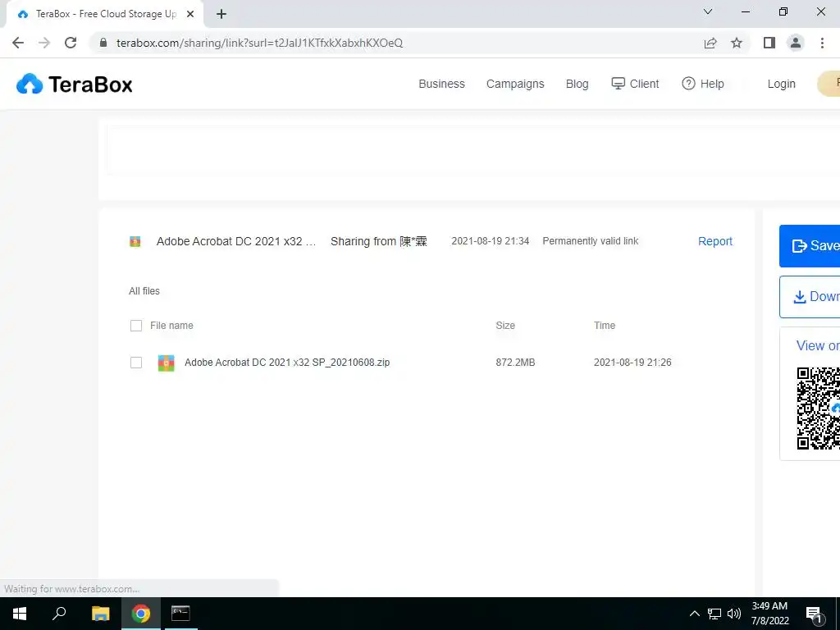Click the zip file icon in file row
The height and width of the screenshot is (630, 840).
pyautogui.click(x=166, y=363)
